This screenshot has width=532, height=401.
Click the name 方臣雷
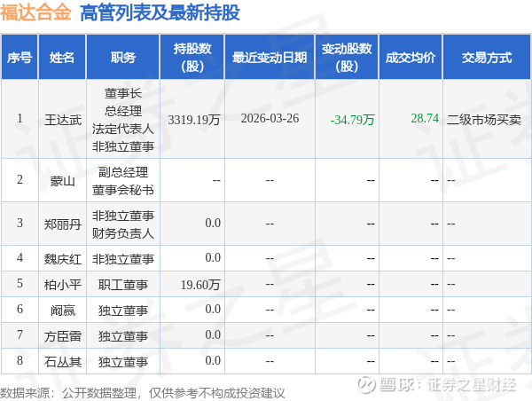(x=63, y=336)
